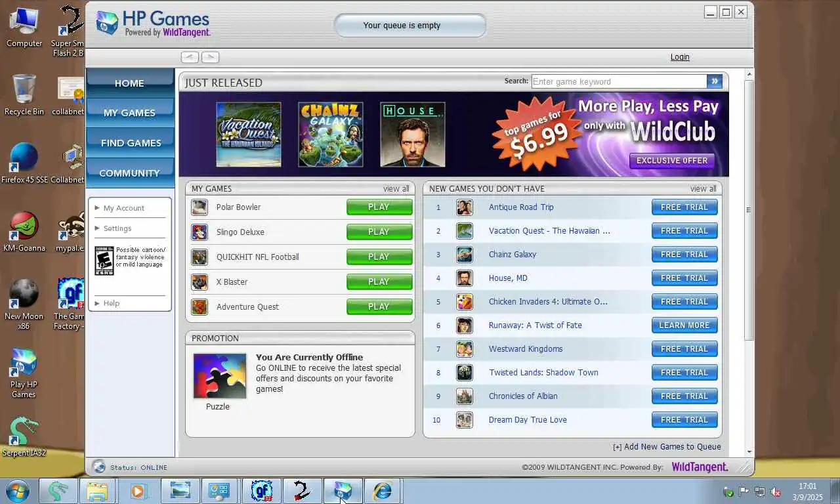Open the House, MD title link
Screen dimensions: 840x504
click(x=508, y=278)
